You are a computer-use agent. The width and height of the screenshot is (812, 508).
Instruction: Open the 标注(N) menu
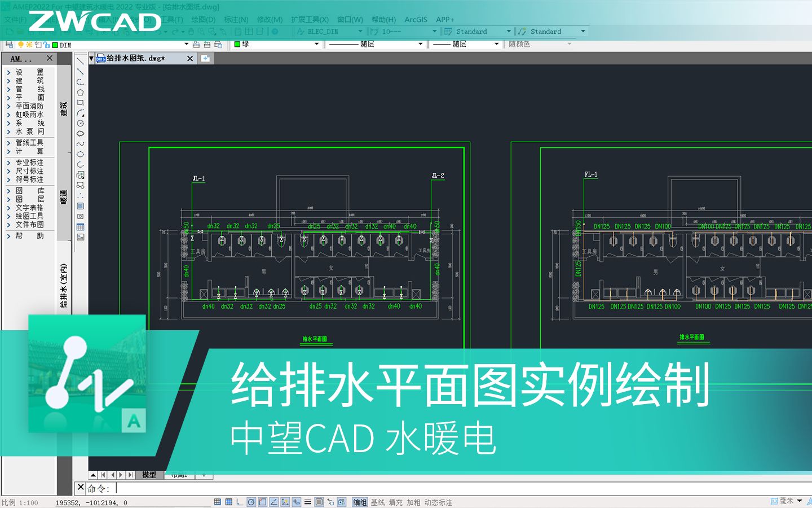point(237,20)
